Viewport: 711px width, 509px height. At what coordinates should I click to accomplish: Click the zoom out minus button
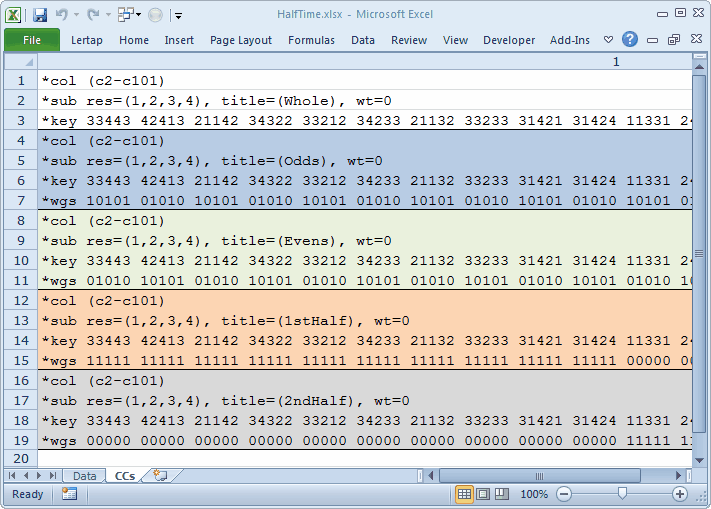click(x=564, y=494)
